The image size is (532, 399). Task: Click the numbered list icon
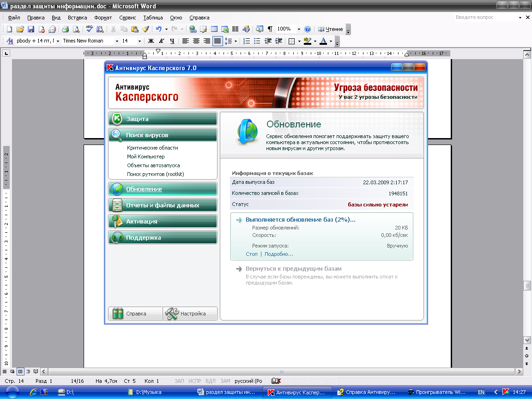[247, 41]
